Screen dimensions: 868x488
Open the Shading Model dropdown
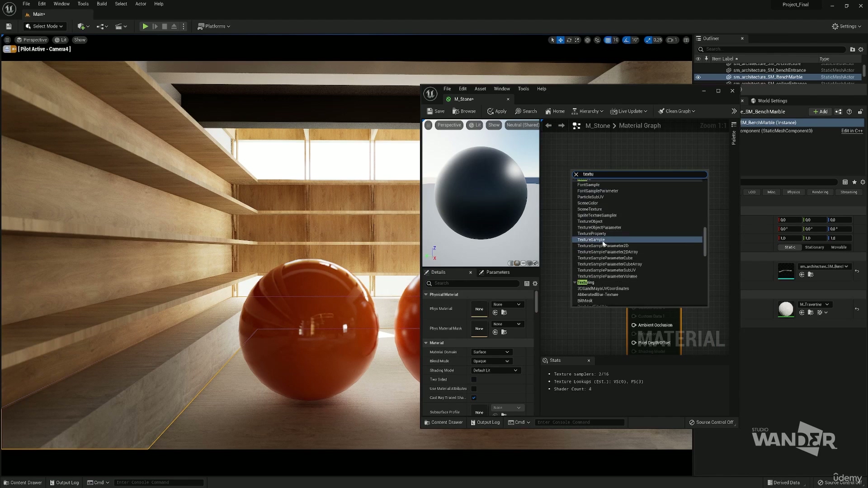tap(495, 371)
